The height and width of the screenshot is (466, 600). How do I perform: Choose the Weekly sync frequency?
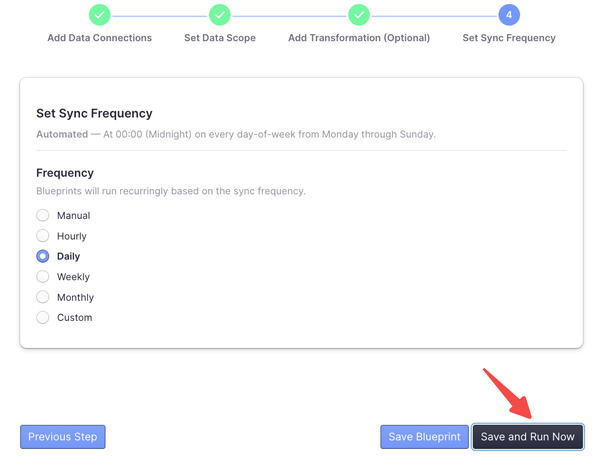[x=42, y=276]
